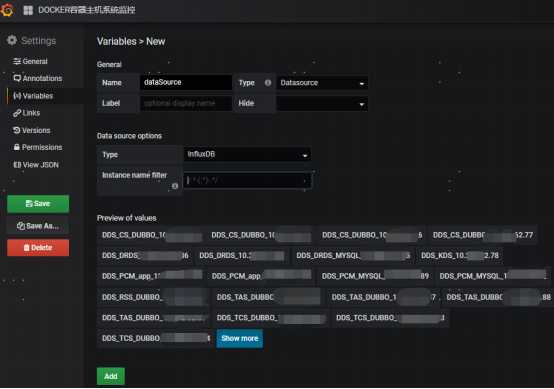Click the Show more button
554x389 pixels.
[x=240, y=339]
